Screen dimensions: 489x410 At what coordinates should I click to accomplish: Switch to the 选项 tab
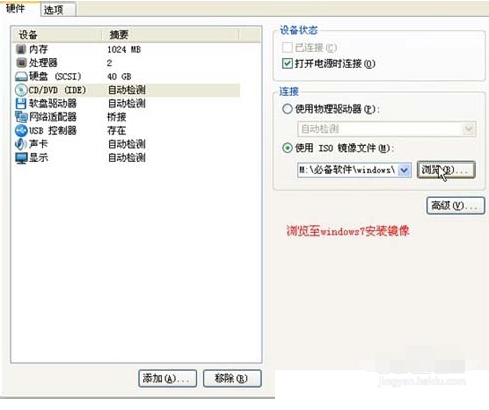[58, 9]
